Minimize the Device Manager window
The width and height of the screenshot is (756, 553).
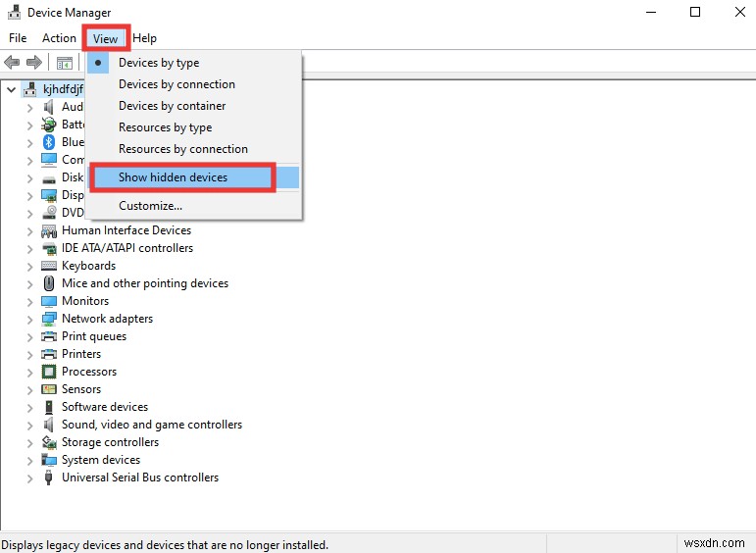pos(651,12)
